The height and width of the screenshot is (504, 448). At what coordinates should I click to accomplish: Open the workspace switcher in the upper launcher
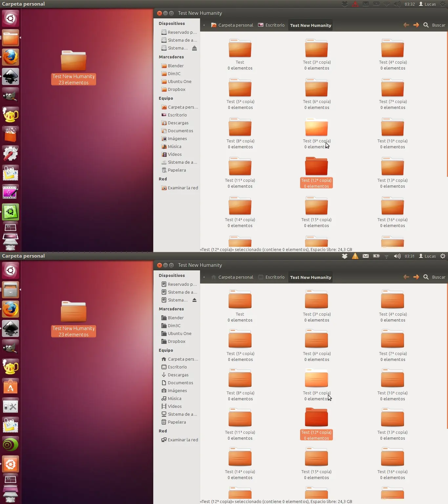[10, 227]
